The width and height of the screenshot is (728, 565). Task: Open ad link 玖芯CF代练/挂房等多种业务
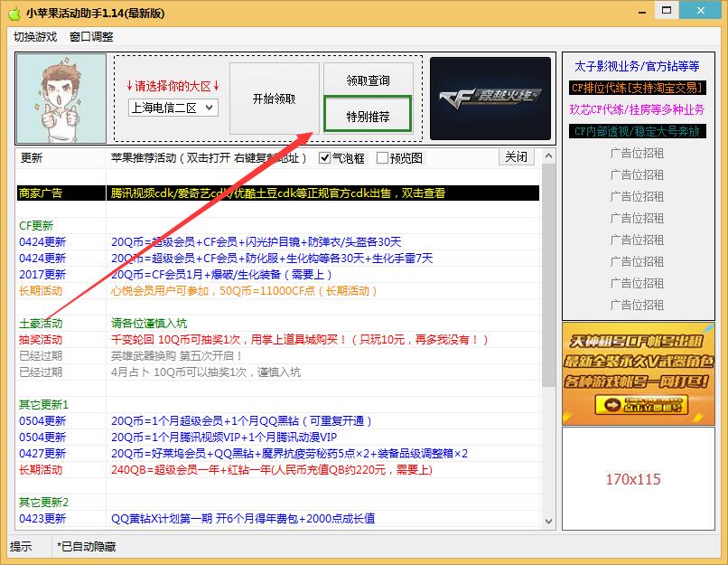[637, 109]
